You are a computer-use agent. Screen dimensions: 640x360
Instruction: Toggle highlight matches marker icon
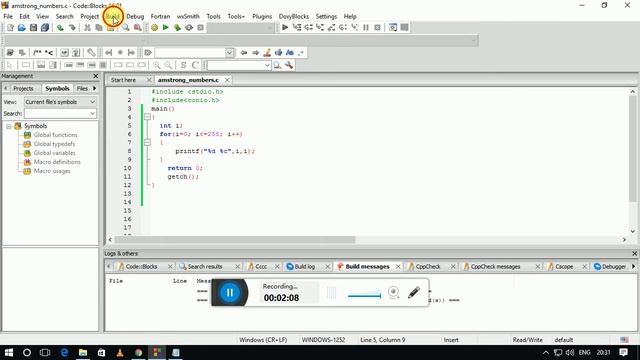(267, 53)
